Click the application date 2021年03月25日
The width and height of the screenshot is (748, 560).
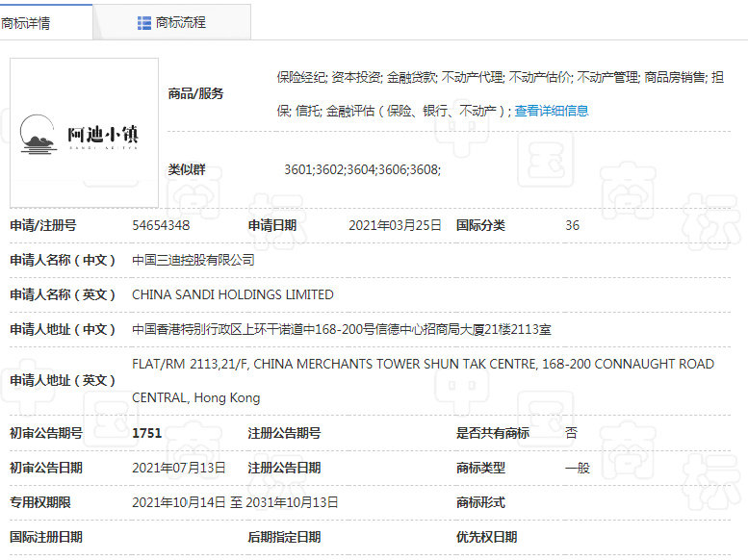[x=395, y=225]
